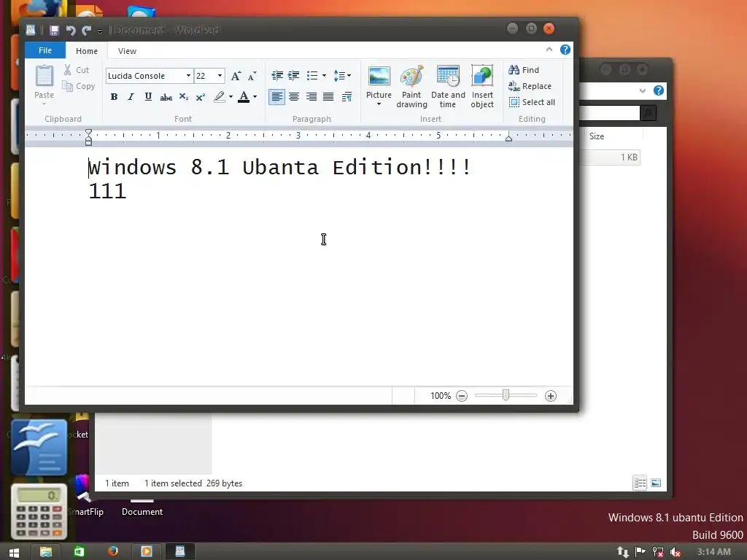
Task: Open the Windows Start button
Action: pos(14,553)
